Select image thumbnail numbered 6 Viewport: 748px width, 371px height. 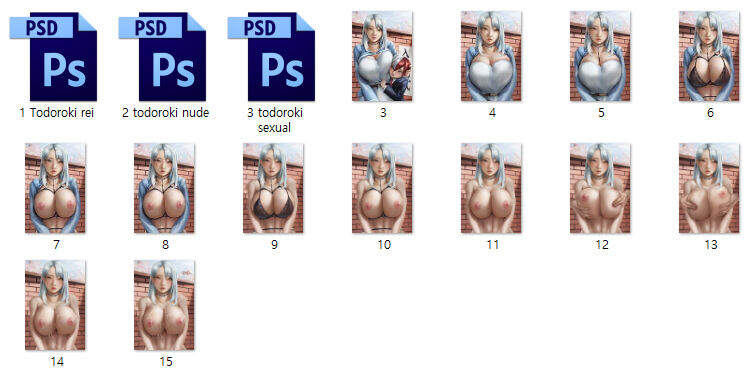[709, 56]
